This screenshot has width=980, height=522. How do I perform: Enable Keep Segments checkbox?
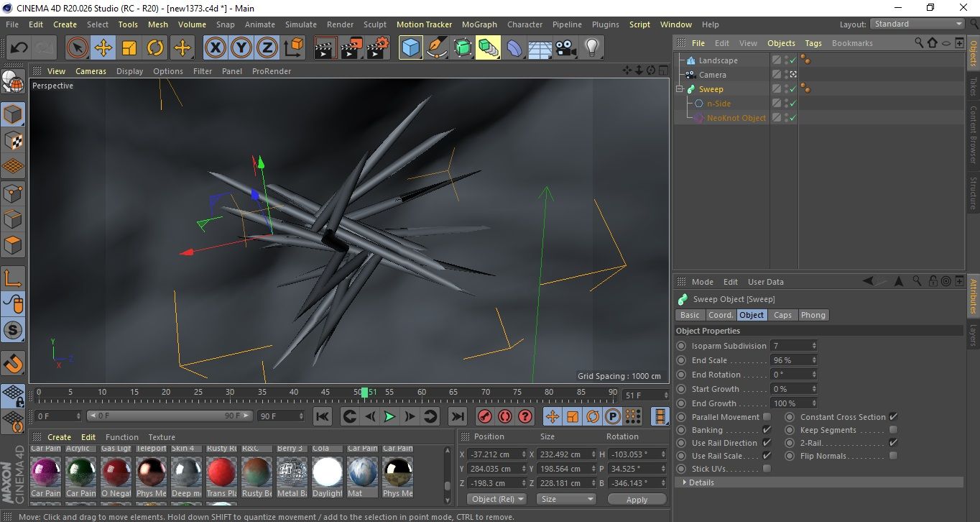click(893, 430)
